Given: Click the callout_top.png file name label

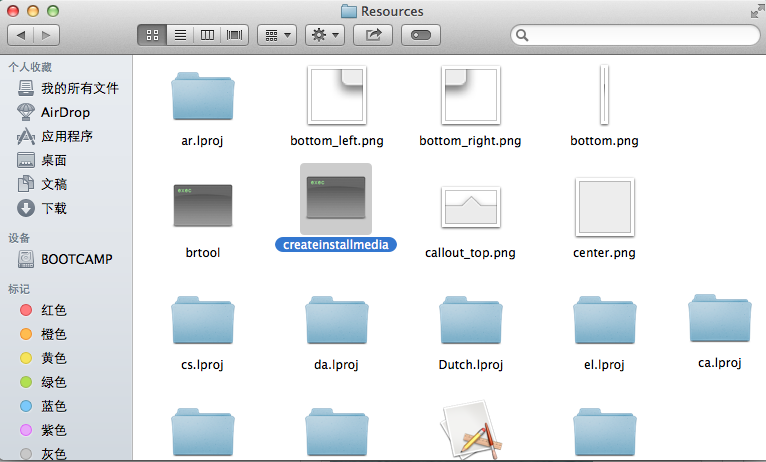Looking at the screenshot, I should click(470, 252).
